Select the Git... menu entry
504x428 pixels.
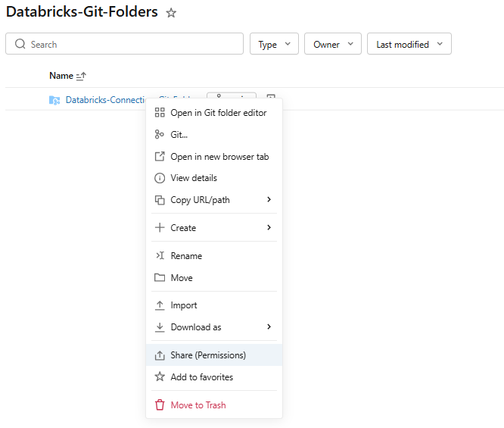[x=214, y=135]
